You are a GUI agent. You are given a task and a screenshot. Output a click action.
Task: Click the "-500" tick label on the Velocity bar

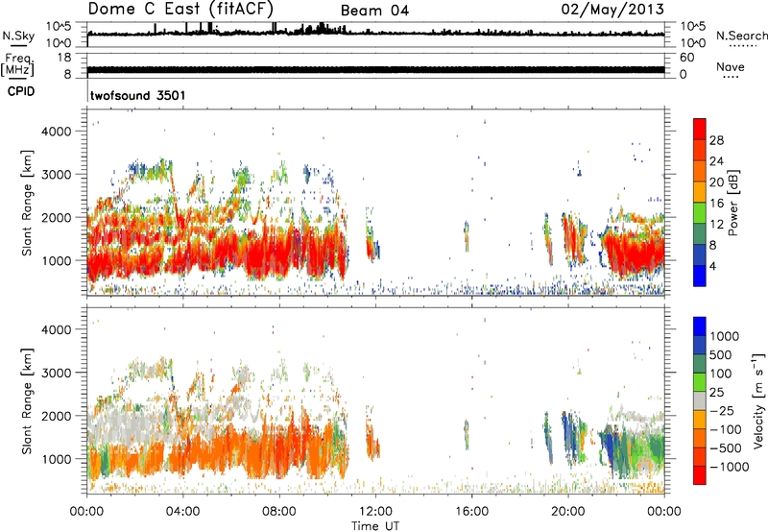point(726,447)
